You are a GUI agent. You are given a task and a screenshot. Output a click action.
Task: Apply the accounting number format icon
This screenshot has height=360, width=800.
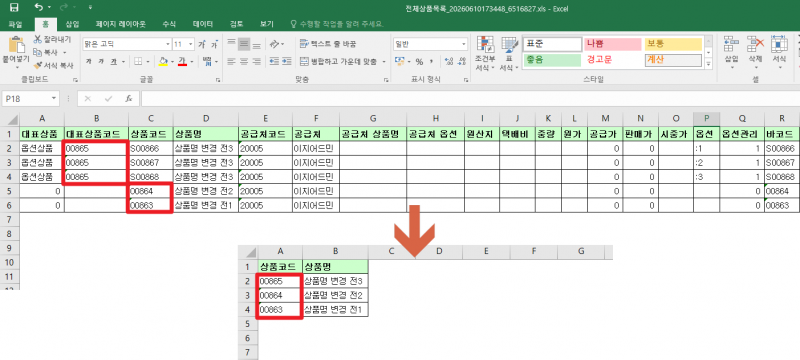point(399,62)
